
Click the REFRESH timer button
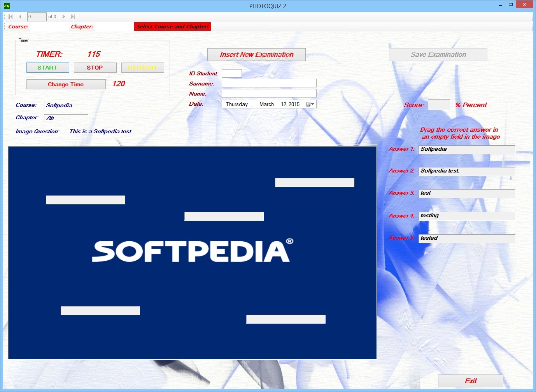pyautogui.click(x=143, y=68)
